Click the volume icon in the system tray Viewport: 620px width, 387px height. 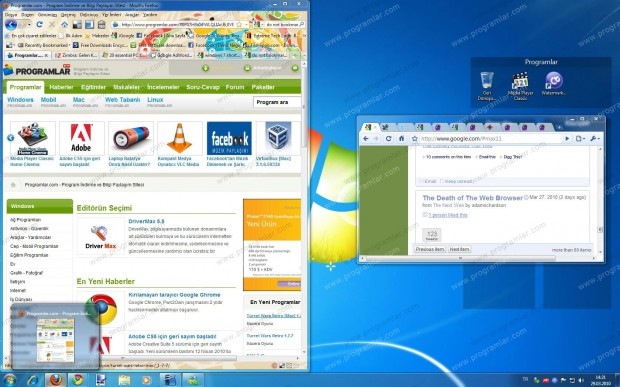pos(581,380)
